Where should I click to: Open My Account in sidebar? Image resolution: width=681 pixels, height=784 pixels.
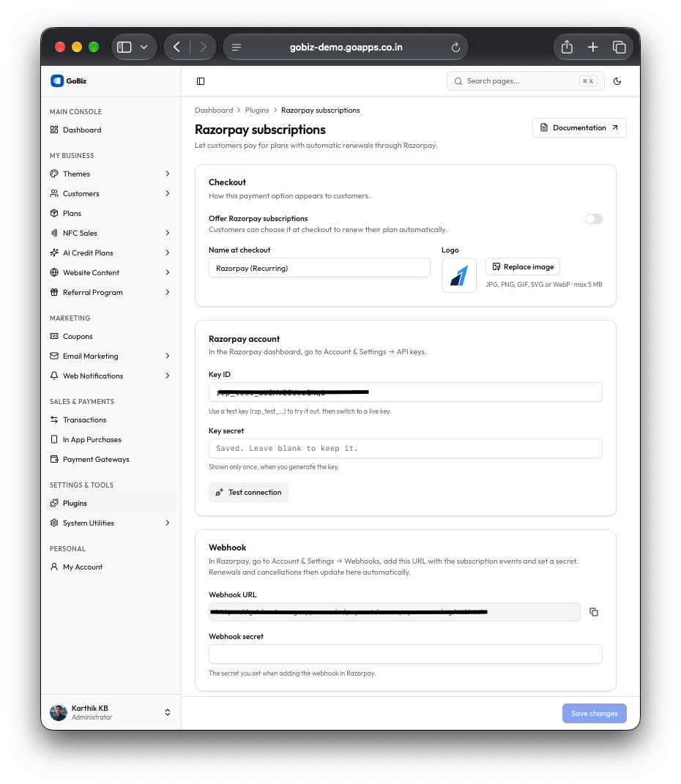[x=111, y=567]
